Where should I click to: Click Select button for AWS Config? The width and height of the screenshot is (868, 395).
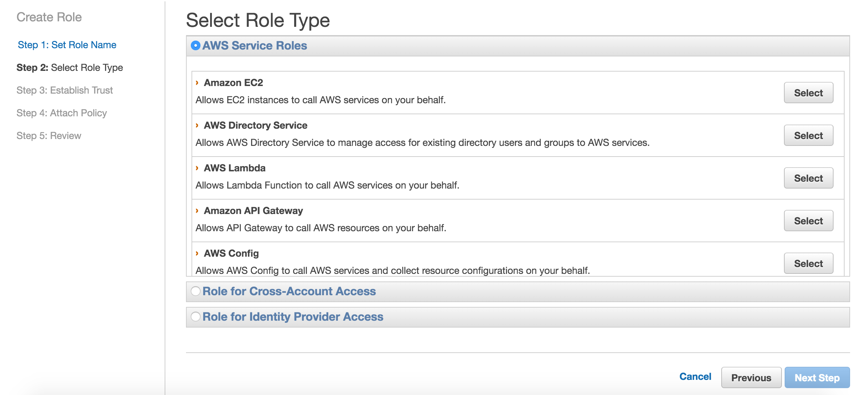point(808,264)
